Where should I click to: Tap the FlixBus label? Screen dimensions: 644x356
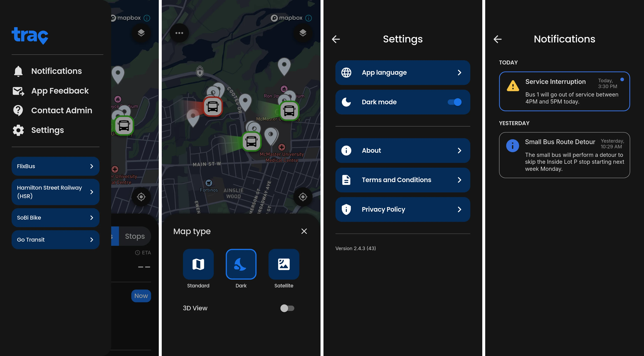point(26,166)
